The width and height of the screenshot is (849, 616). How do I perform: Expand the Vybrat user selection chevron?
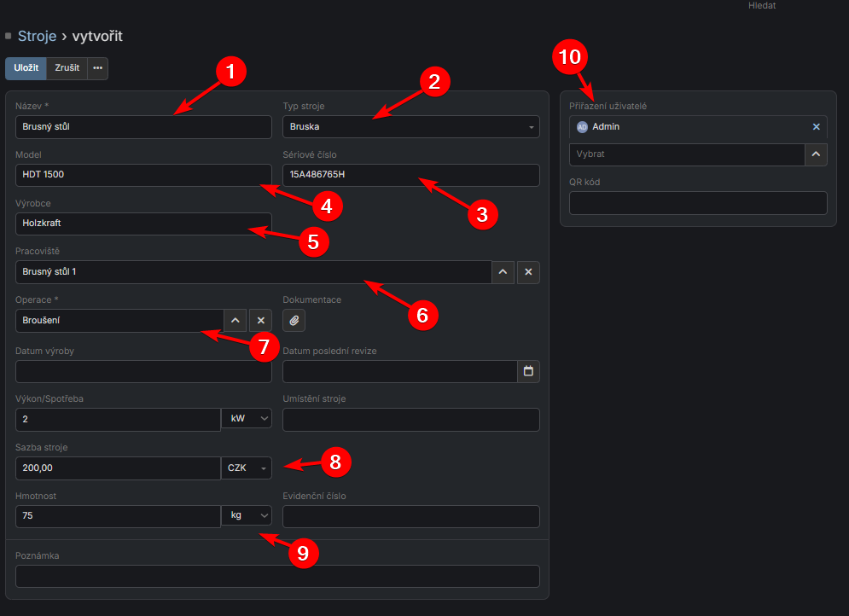[x=816, y=154]
